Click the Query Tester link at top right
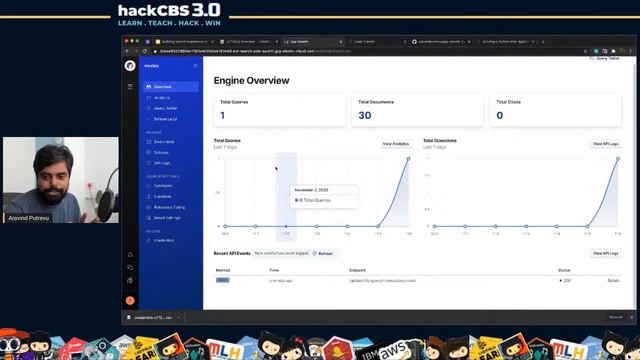The image size is (640, 360). click(x=604, y=58)
